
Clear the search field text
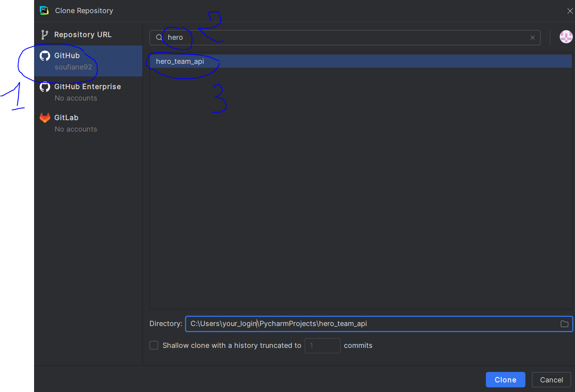click(533, 38)
